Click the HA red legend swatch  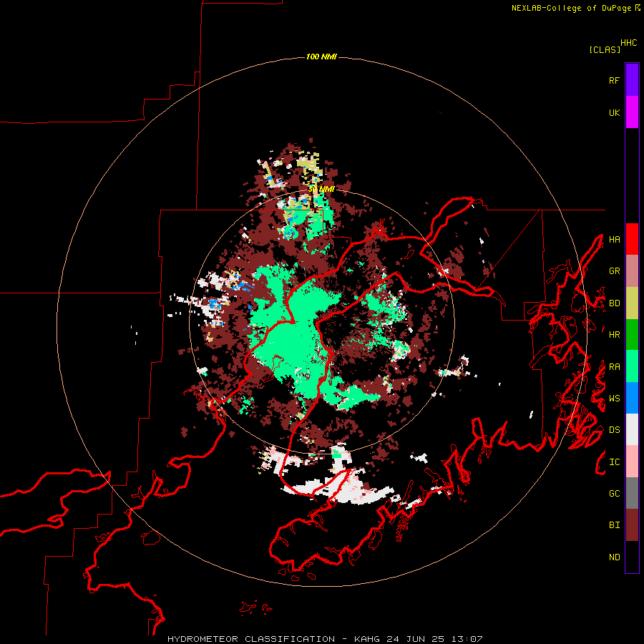click(632, 239)
